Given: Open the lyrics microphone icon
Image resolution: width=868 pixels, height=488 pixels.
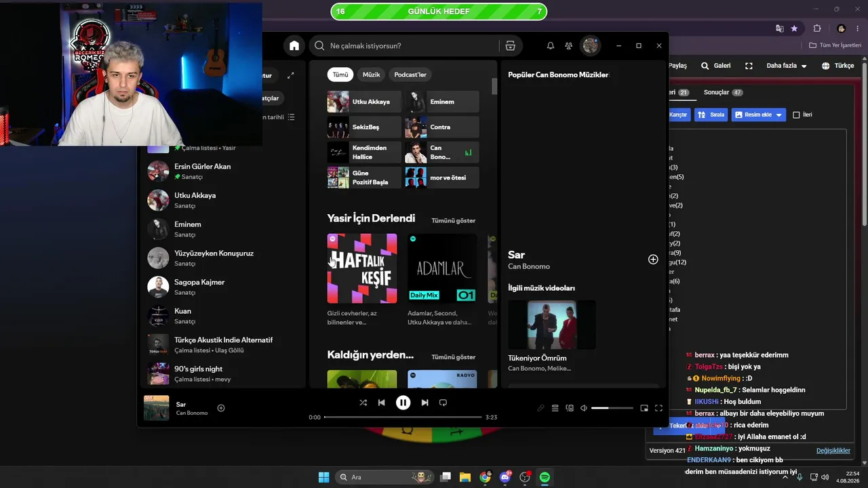Looking at the screenshot, I should coord(540,408).
